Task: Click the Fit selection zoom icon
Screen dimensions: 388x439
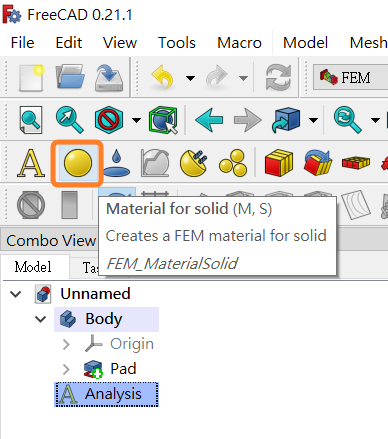Action: (x=69, y=120)
